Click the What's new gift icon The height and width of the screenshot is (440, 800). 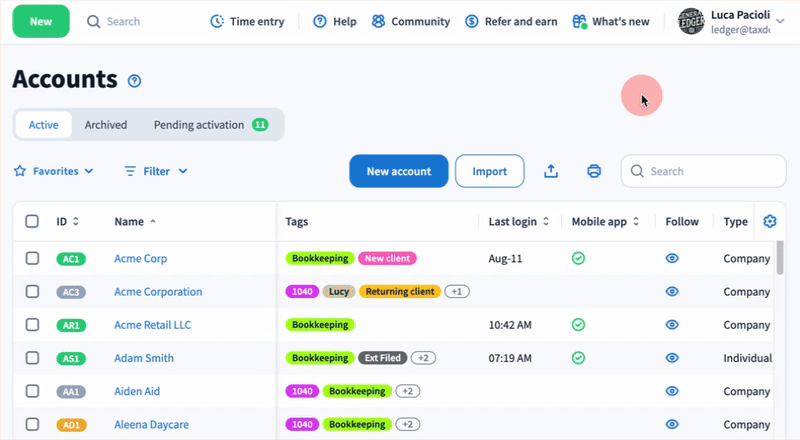click(x=579, y=21)
